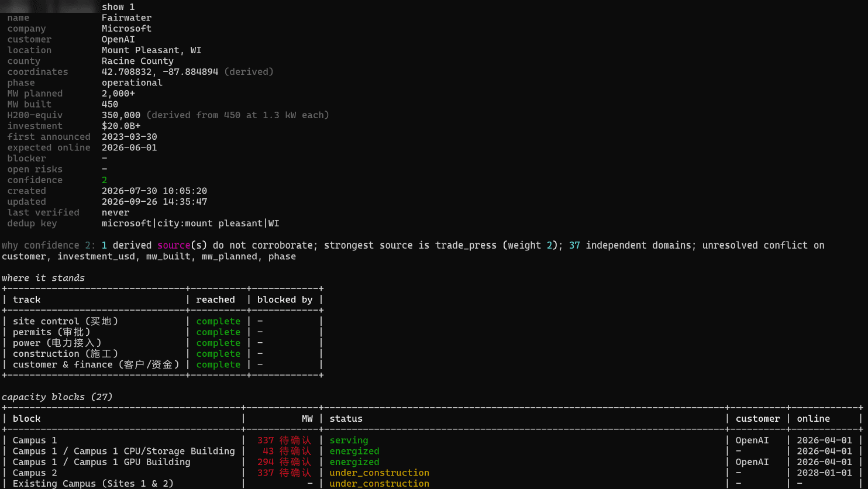
Task: Click 'customer & finance (客户/资金)' row
Action: (97, 364)
